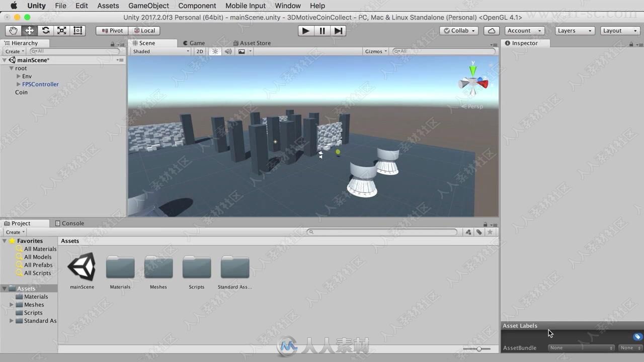Open the Assets menu
This screenshot has width=644, height=362.
click(108, 6)
